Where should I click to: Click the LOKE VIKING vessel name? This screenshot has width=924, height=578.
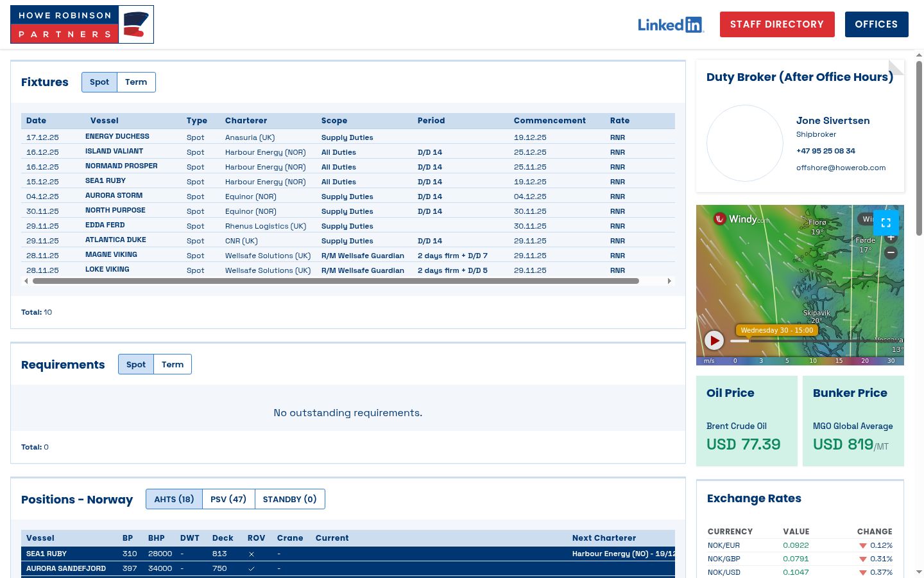point(107,270)
